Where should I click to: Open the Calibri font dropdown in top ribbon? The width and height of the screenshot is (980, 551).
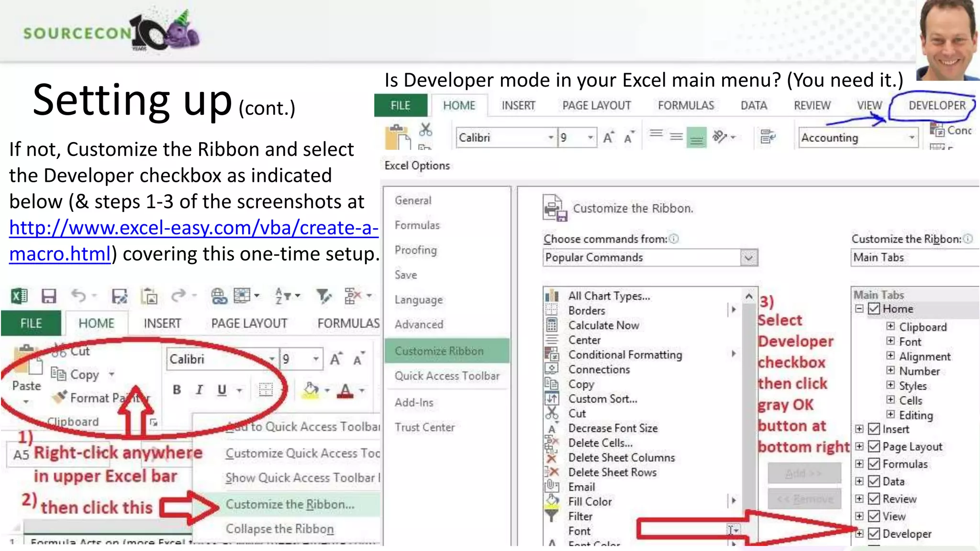click(551, 138)
